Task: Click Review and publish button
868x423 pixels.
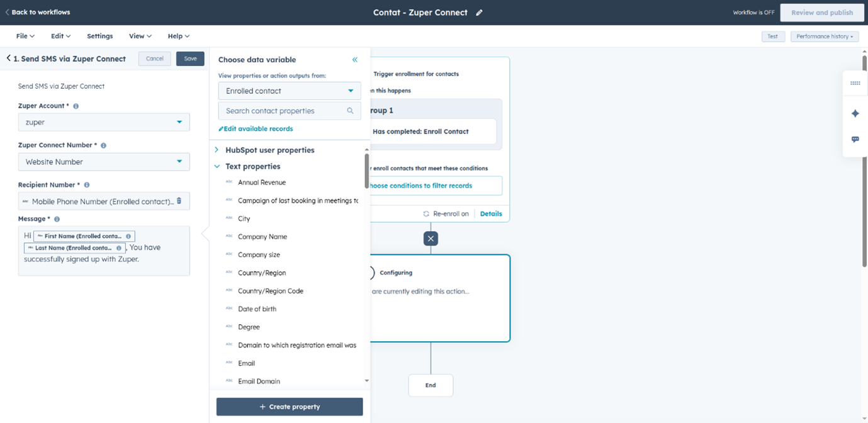Action: [822, 13]
